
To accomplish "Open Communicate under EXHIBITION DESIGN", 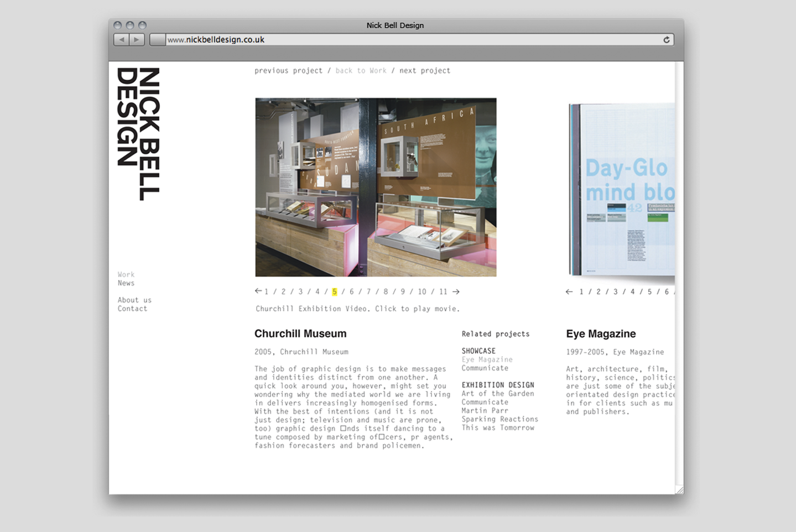I will 485,402.
